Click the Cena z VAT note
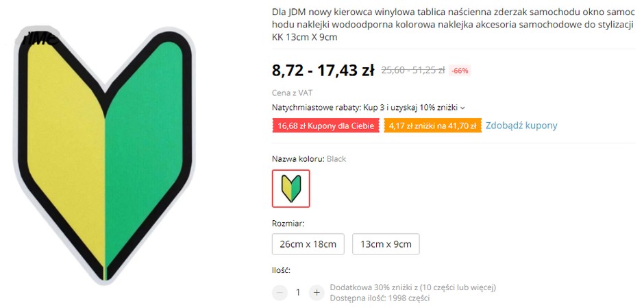This screenshot has height=308, width=644. click(x=292, y=93)
